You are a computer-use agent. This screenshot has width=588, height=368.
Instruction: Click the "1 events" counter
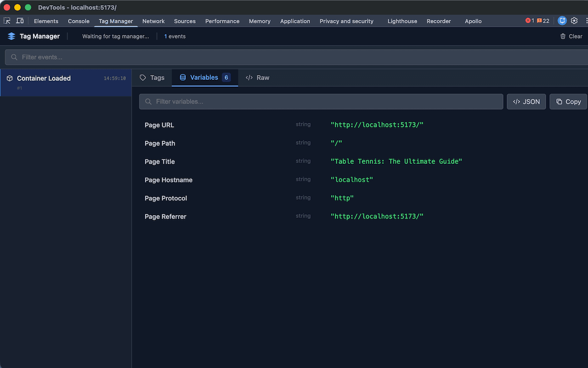[175, 36]
